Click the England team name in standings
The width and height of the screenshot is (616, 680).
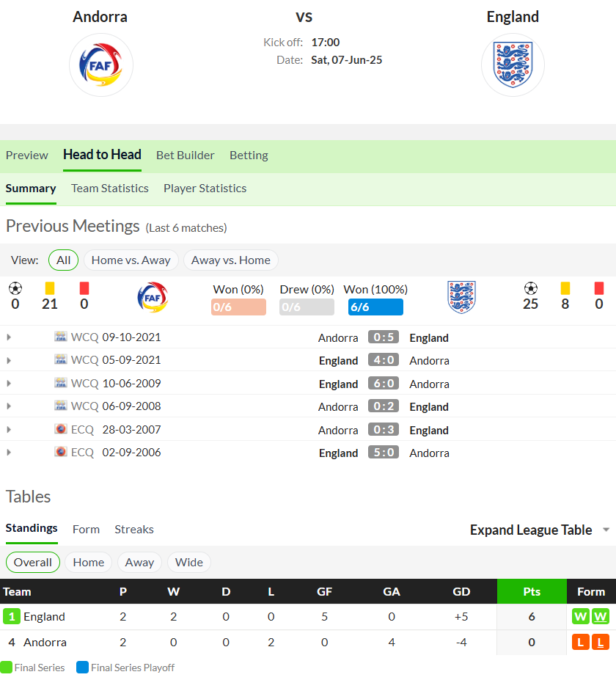[44, 617]
